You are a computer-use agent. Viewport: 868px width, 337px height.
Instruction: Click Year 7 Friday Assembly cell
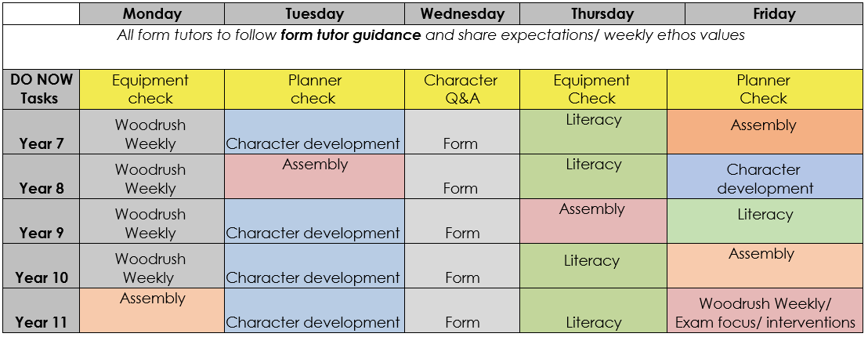765,132
